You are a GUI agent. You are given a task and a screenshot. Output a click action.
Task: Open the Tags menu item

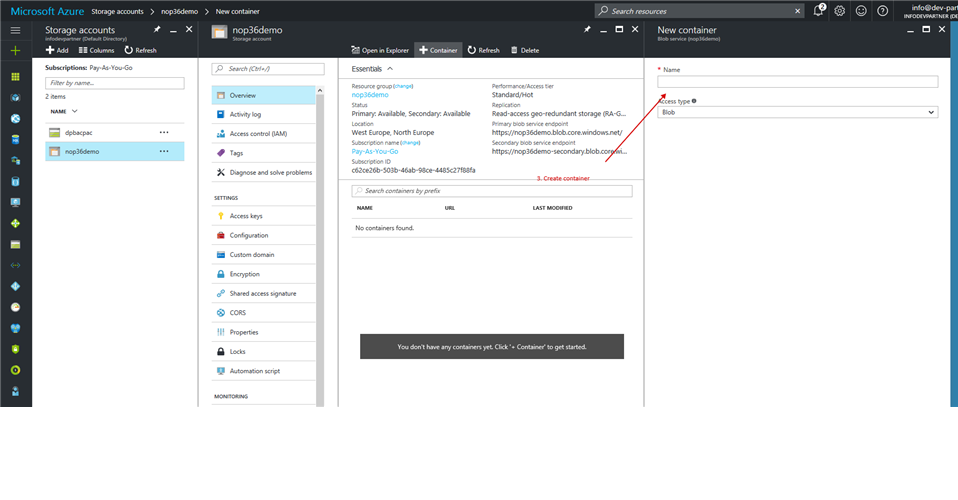[x=263, y=153]
